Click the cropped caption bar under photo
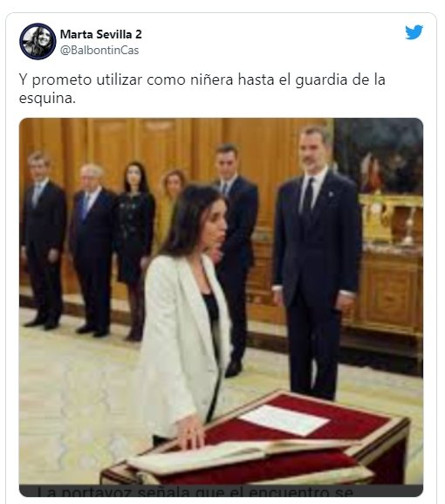 (221, 491)
